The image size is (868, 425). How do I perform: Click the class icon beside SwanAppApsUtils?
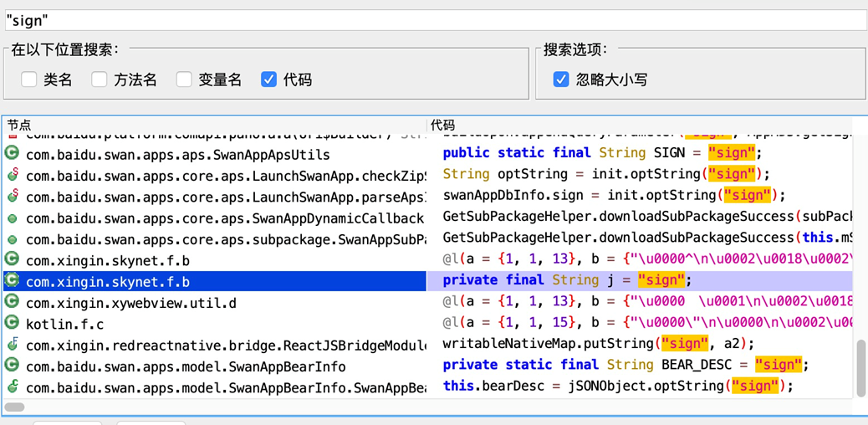tap(13, 154)
